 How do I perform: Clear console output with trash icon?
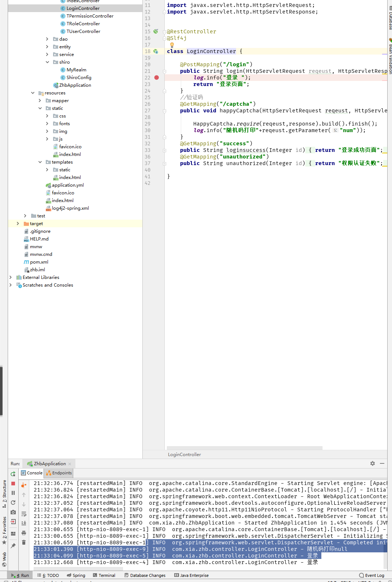click(24, 542)
